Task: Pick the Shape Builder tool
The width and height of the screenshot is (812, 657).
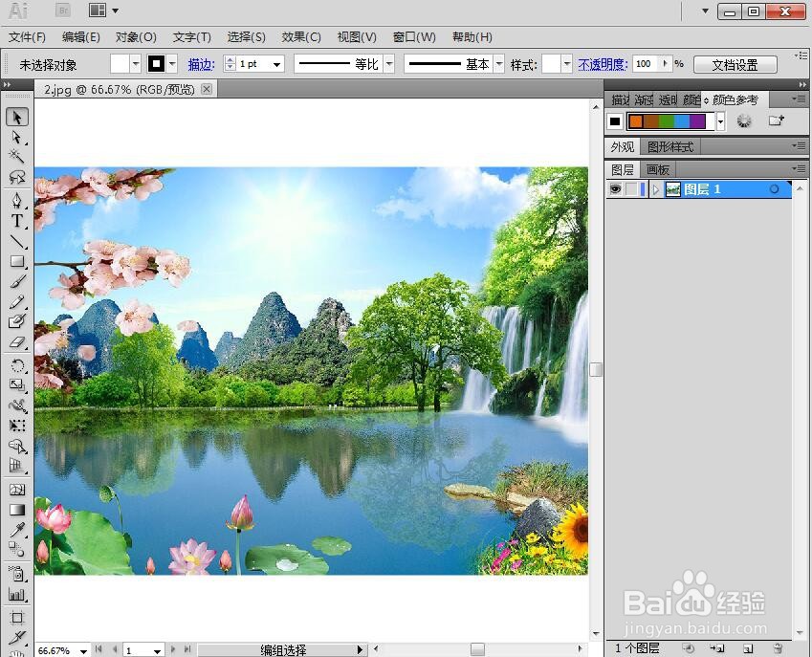Action: 17,446
